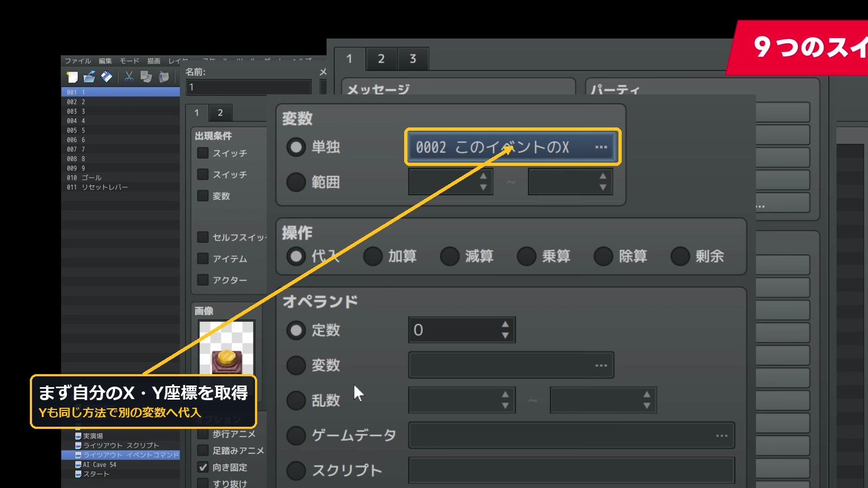Open the 描画 menu

[154, 61]
